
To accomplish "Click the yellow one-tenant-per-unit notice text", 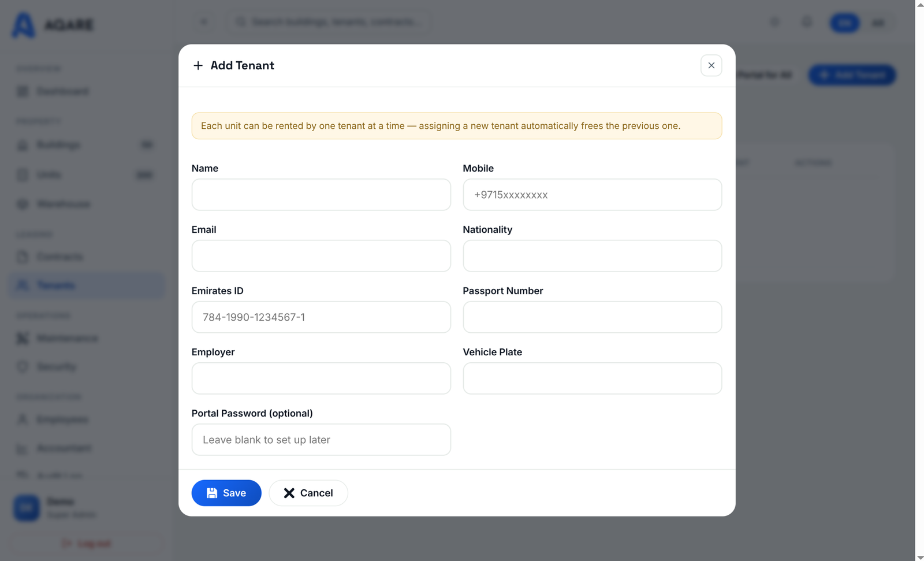I will (x=441, y=126).
